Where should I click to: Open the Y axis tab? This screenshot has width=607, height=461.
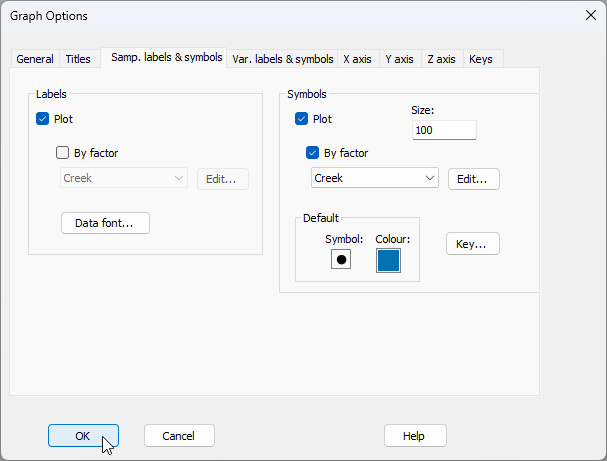(x=399, y=59)
